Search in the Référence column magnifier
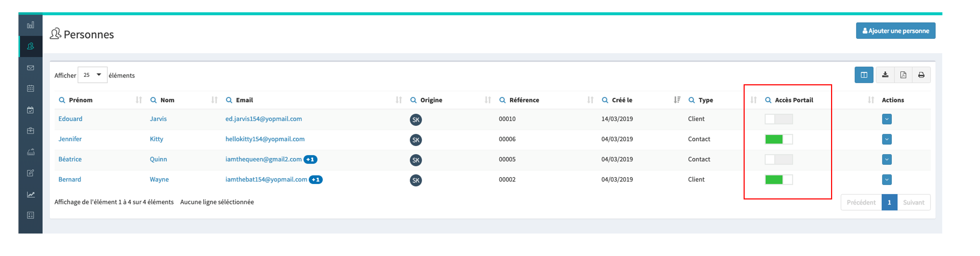This screenshot has width=980, height=256. (503, 100)
